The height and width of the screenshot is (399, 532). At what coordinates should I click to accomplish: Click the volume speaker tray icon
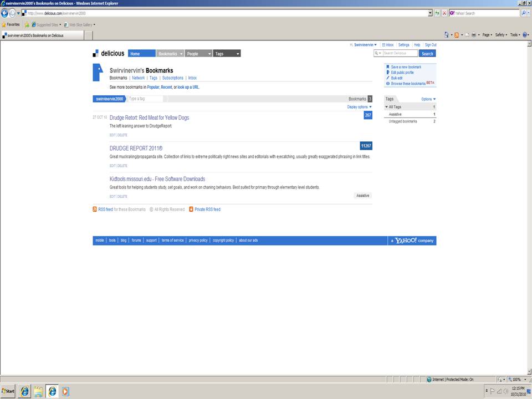click(505, 391)
